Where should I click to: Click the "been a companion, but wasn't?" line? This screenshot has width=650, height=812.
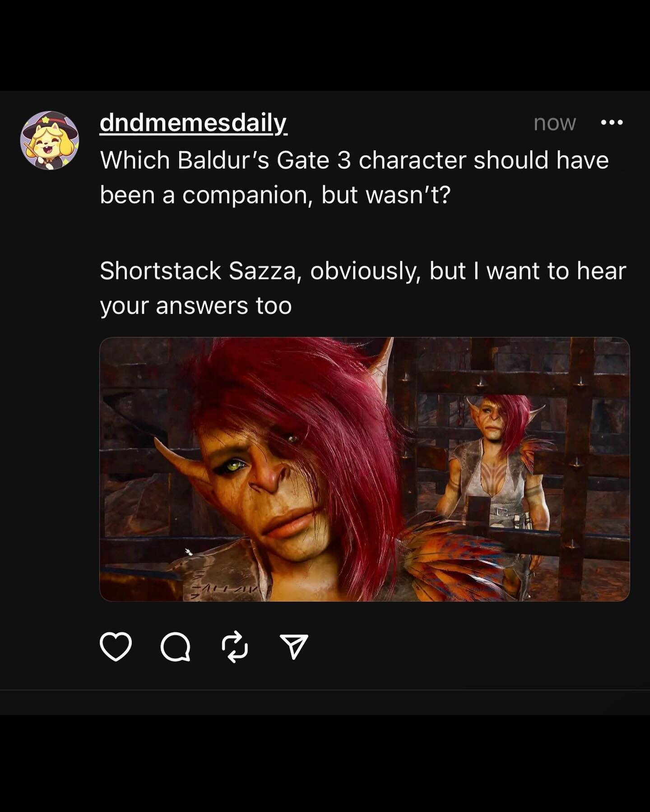click(x=275, y=195)
